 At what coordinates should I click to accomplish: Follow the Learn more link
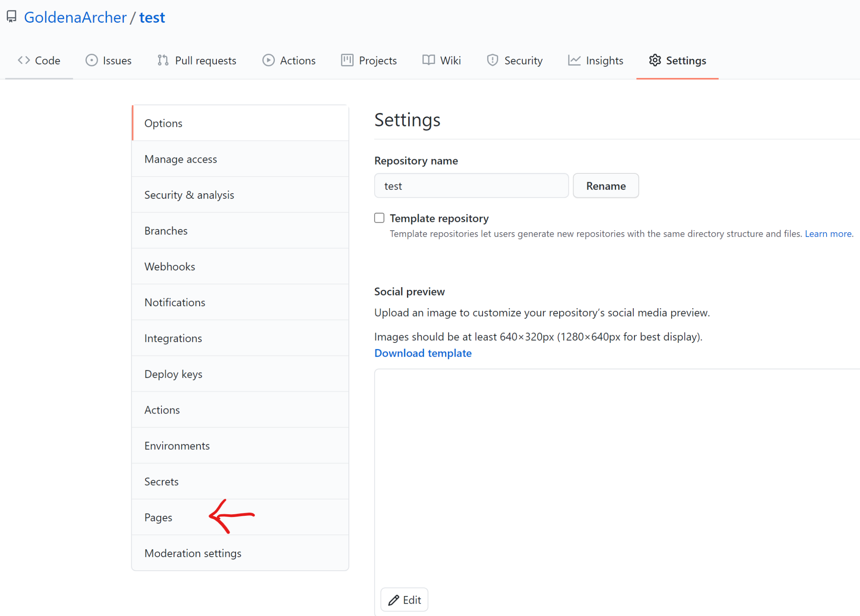(828, 234)
